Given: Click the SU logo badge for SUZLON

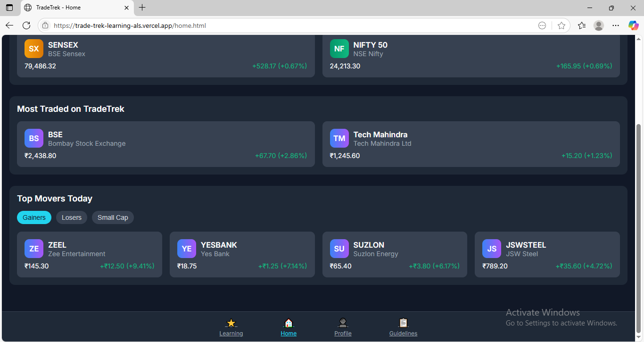Looking at the screenshot, I should click(339, 249).
